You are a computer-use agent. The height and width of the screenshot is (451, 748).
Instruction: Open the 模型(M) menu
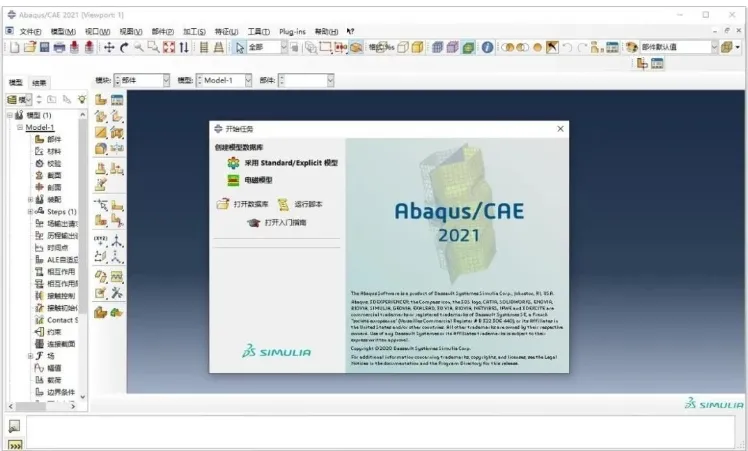63,31
